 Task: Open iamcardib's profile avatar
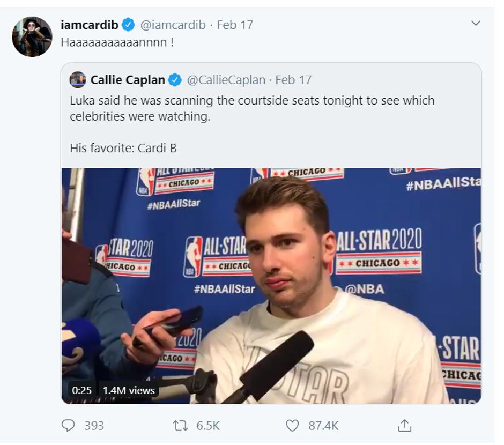tap(32, 36)
